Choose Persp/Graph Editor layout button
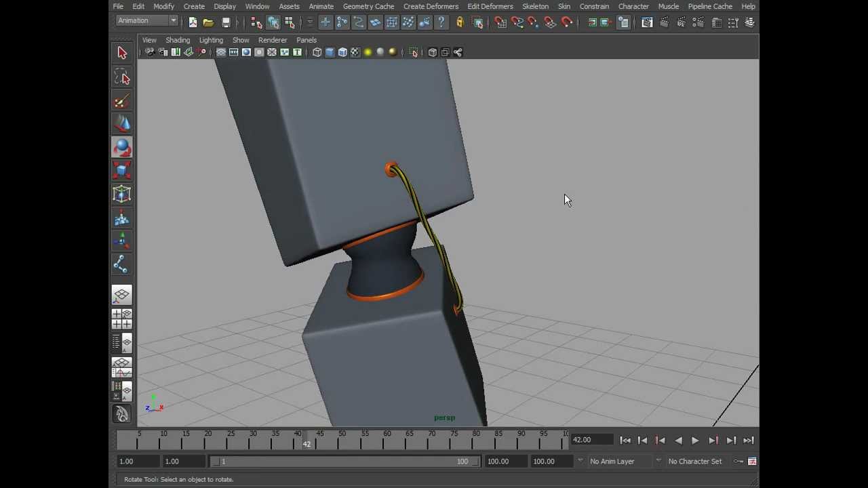The height and width of the screenshot is (488, 868). tap(122, 367)
